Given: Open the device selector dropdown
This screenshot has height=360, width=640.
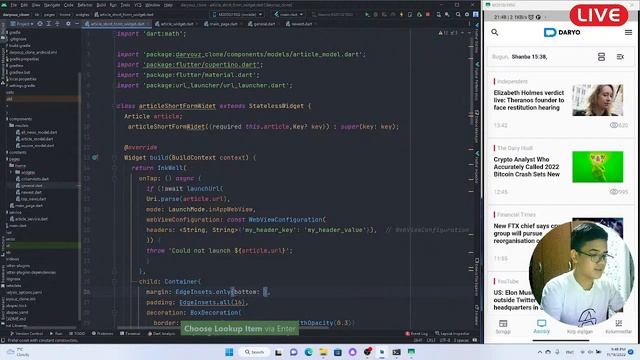Looking at the screenshot, I should coord(238,14).
